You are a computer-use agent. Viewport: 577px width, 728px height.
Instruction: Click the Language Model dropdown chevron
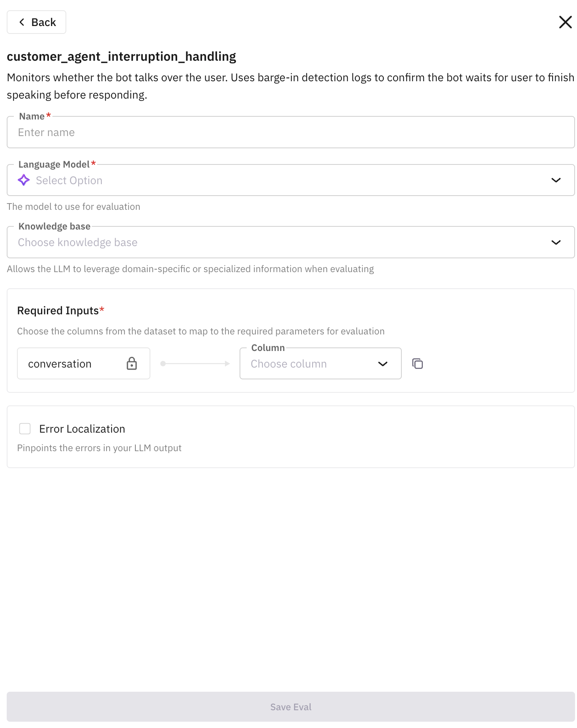tap(556, 180)
